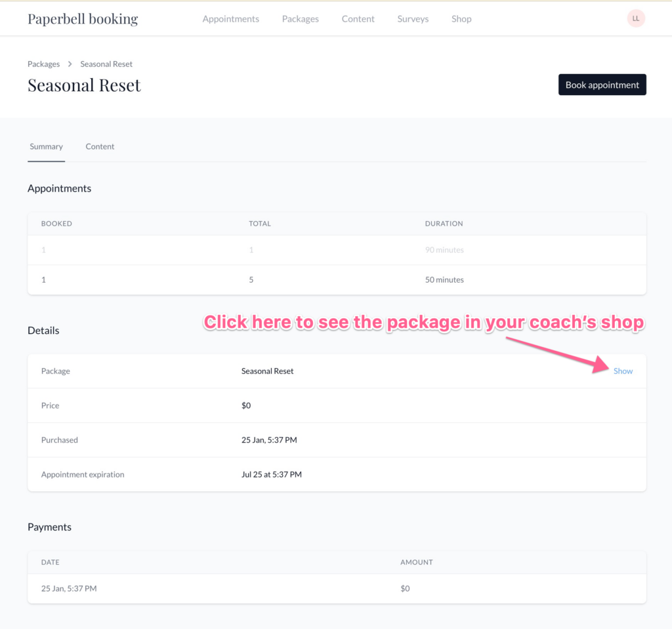Navigate to the Surveys page

point(413,19)
